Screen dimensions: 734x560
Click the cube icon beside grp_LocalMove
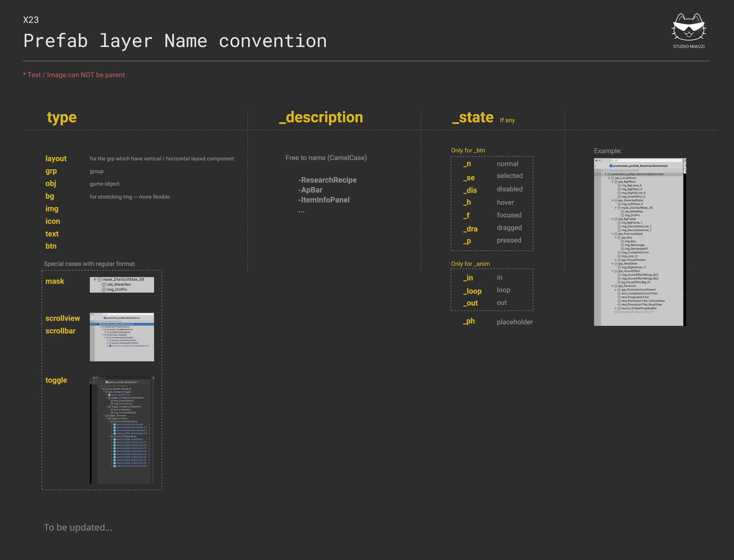612,178
